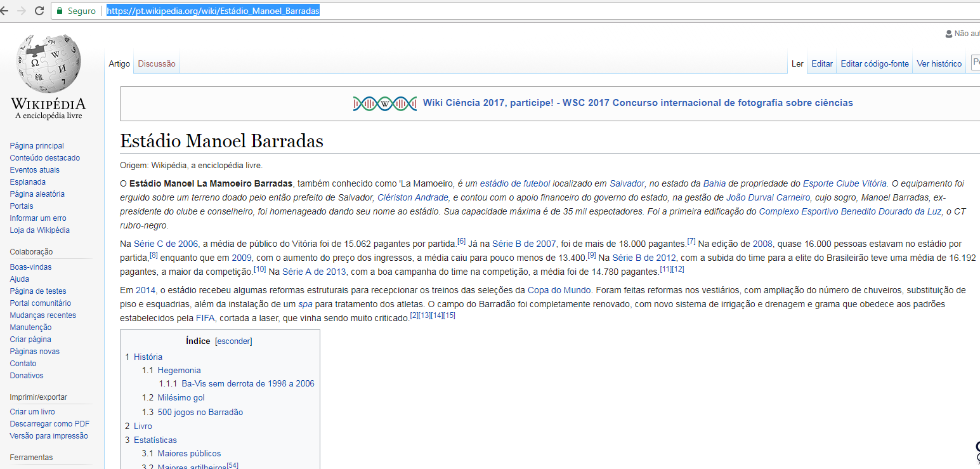Open Complexo Esportivo Benedito Dourado da Luz

click(x=850, y=212)
